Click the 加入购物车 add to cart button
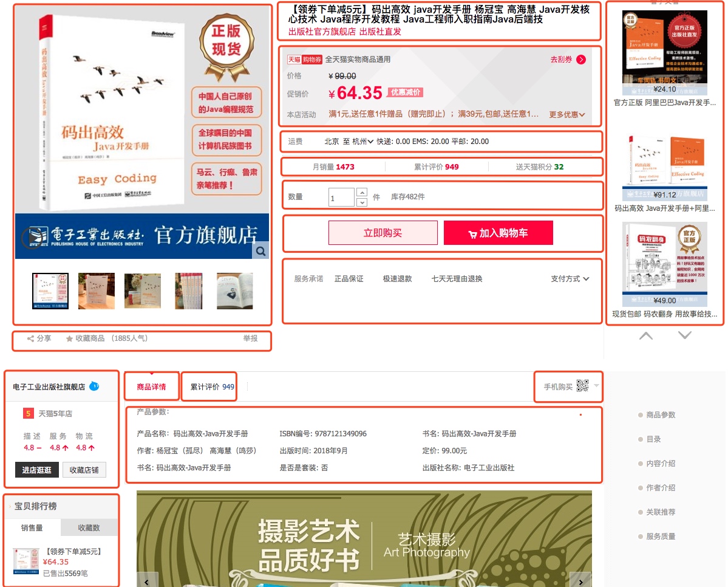The height and width of the screenshot is (587, 728). [x=498, y=233]
